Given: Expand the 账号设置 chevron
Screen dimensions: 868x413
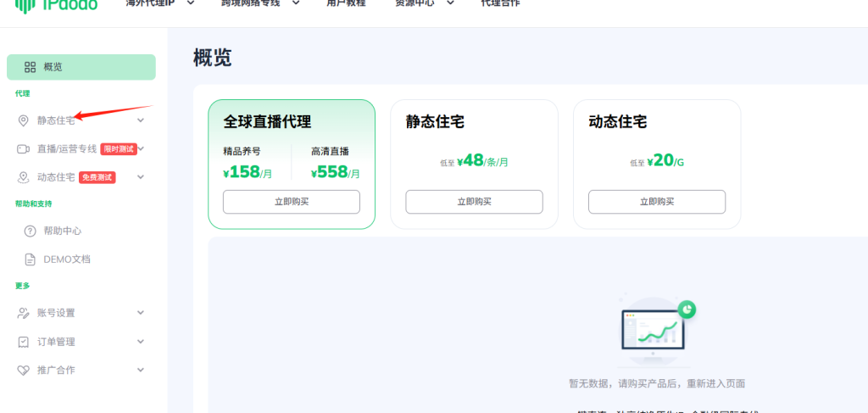Looking at the screenshot, I should click(141, 313).
